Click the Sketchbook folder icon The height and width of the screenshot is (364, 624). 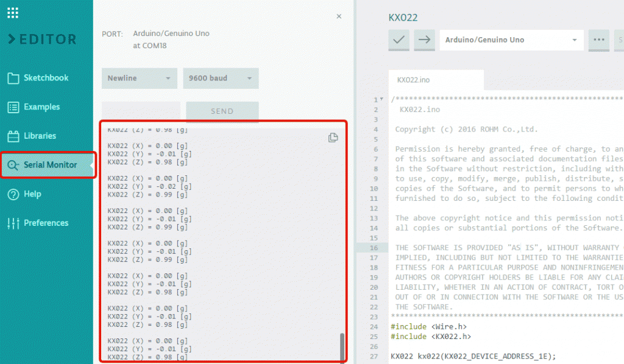[x=13, y=78]
